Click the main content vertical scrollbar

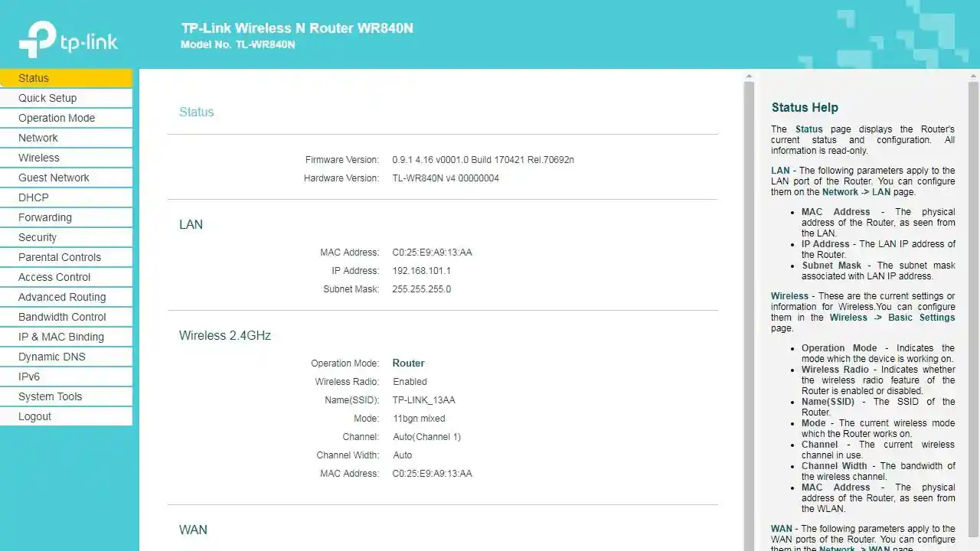pos(749,306)
